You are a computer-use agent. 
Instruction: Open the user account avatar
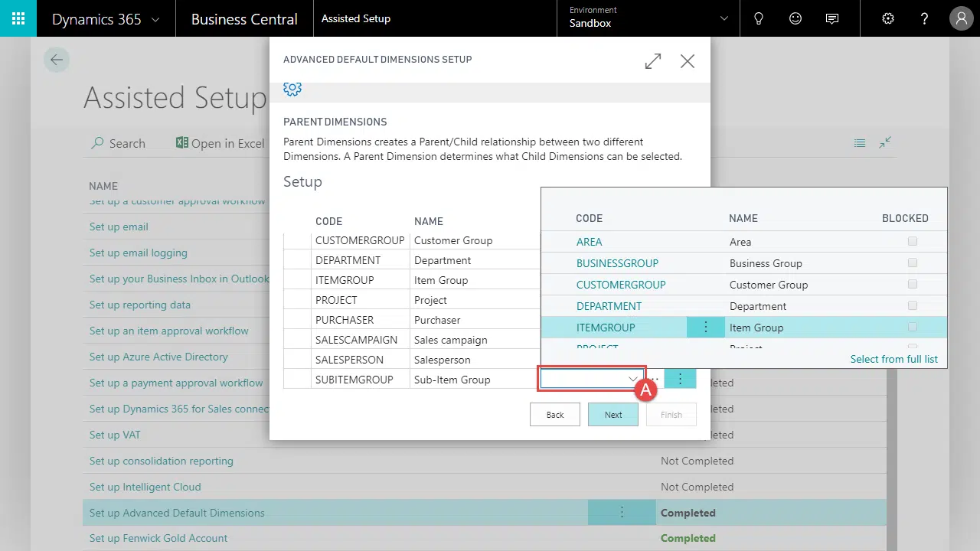[961, 18]
